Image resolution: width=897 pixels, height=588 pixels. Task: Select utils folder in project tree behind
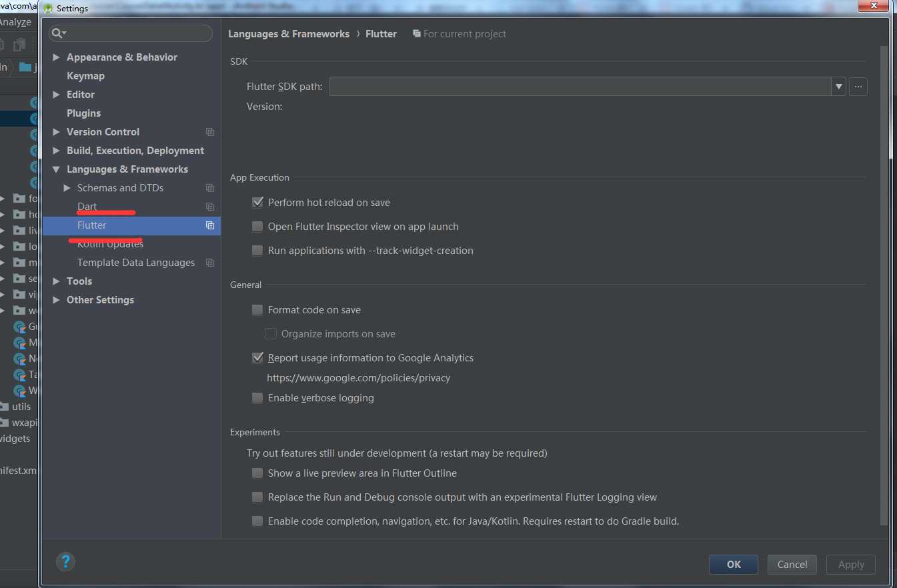[21, 407]
